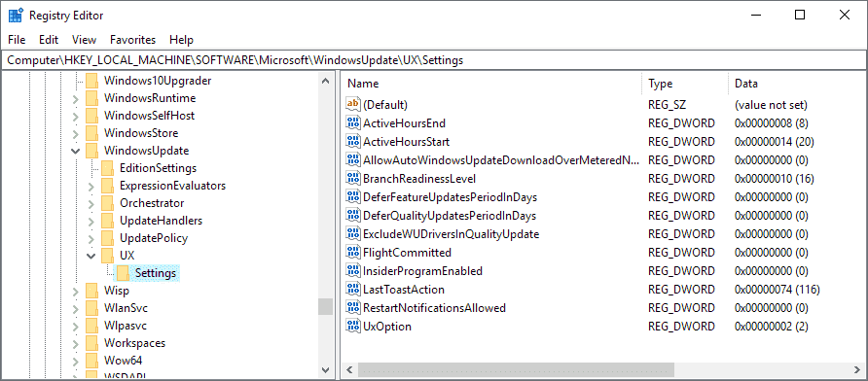Viewport: 868px width, 381px height.
Task: Click the EditionSettings folder icon
Action: tap(107, 168)
